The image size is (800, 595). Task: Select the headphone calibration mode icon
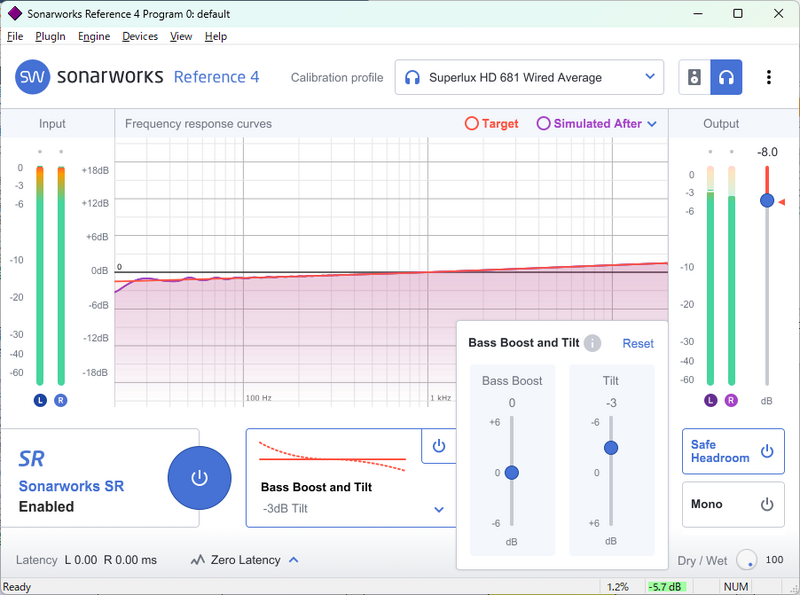(x=726, y=77)
